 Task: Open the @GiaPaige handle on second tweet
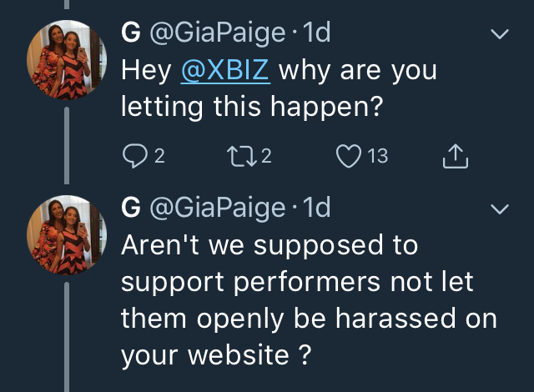click(217, 209)
